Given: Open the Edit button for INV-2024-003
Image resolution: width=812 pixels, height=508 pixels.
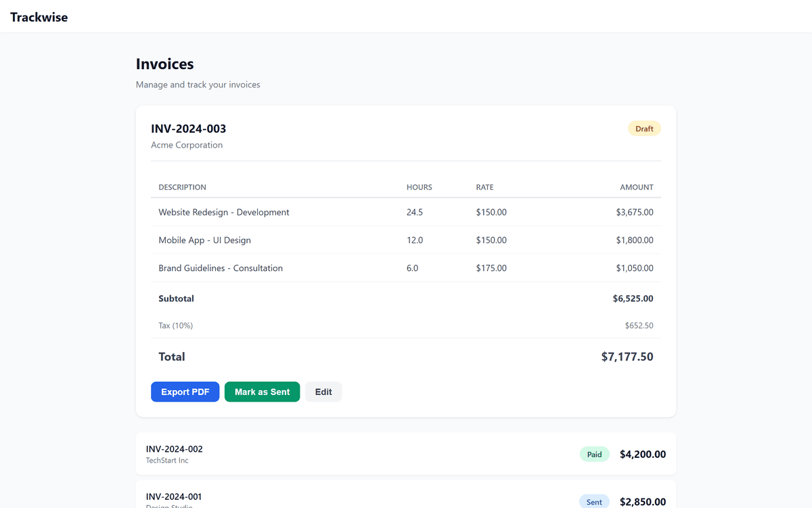Looking at the screenshot, I should [x=323, y=391].
